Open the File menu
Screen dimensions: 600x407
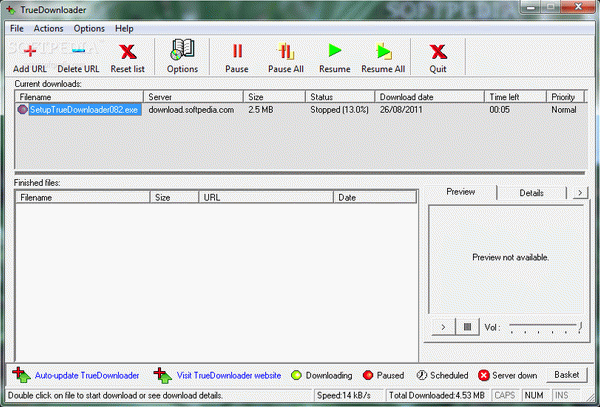(x=16, y=28)
